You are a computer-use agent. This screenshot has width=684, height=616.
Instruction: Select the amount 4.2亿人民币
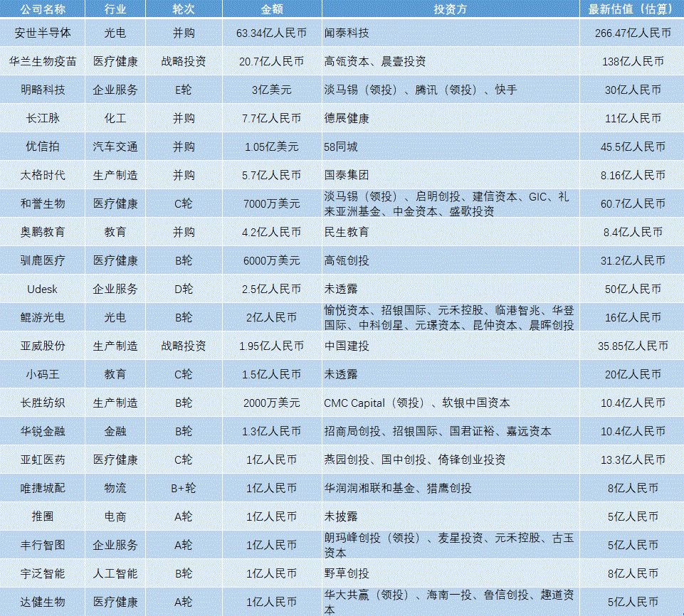272,231
